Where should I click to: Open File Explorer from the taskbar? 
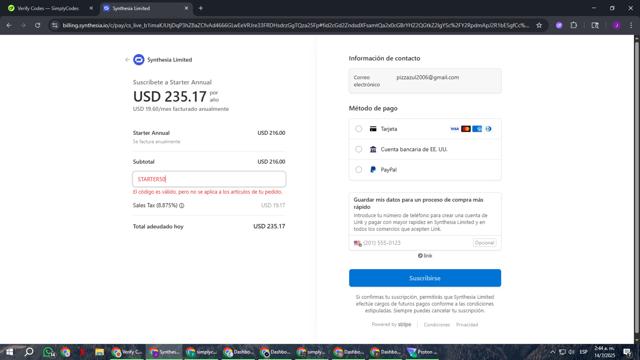point(99,352)
